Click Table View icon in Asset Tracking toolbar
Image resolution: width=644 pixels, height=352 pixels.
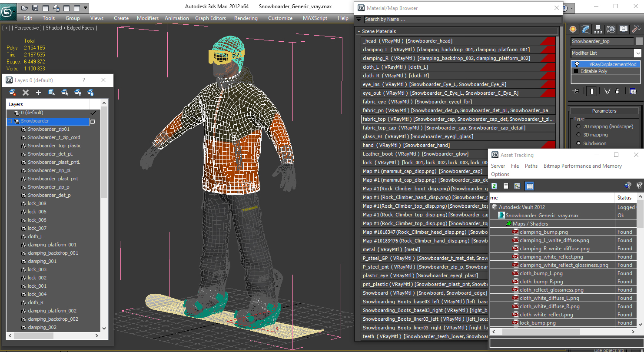tap(529, 186)
